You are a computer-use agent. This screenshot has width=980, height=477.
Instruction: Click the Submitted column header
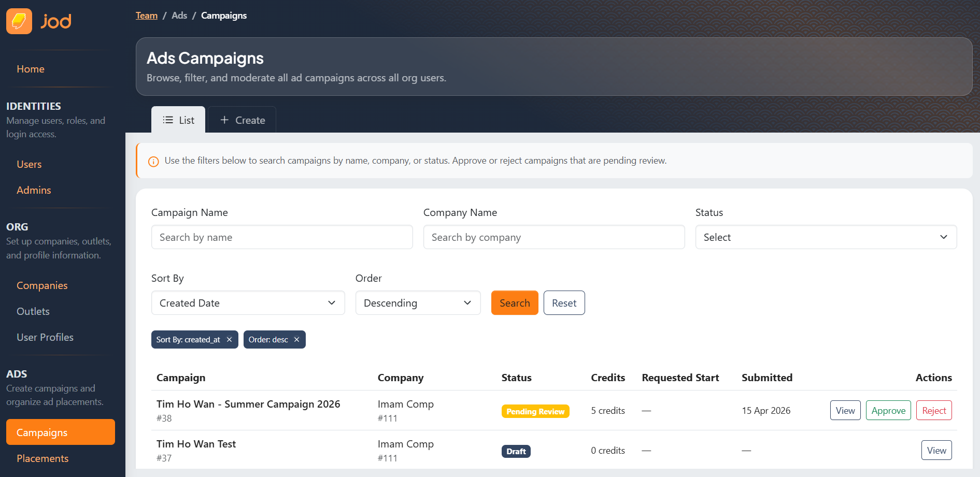coord(767,378)
